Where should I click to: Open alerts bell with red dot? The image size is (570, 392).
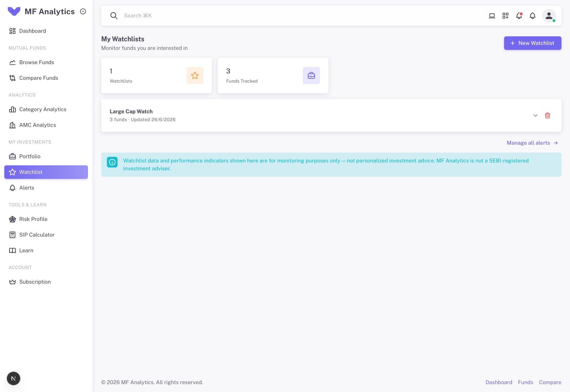(519, 16)
